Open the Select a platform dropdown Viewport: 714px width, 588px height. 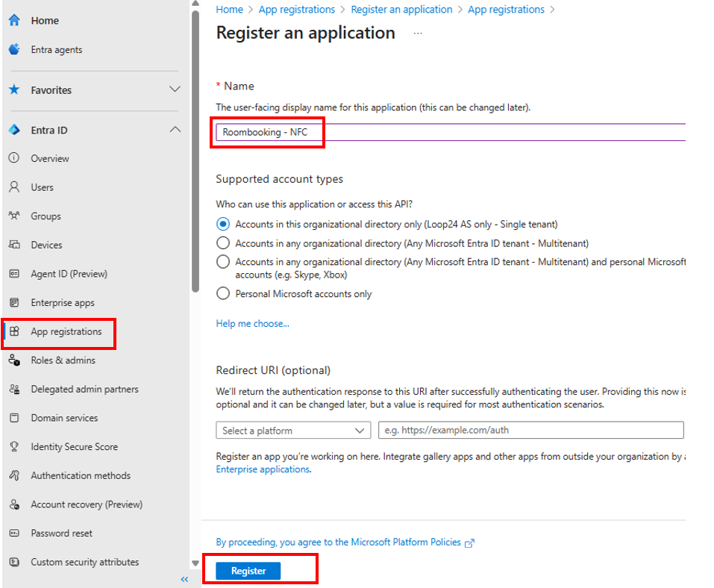point(293,431)
